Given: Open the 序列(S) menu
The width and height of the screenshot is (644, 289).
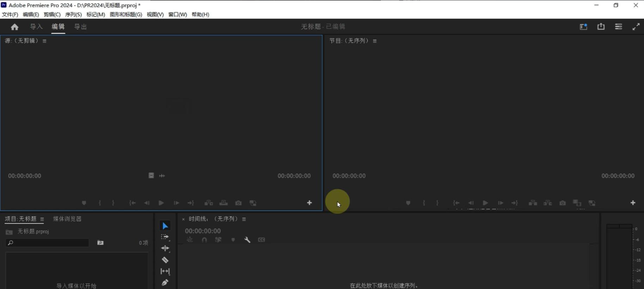Looking at the screenshot, I should coord(73,15).
